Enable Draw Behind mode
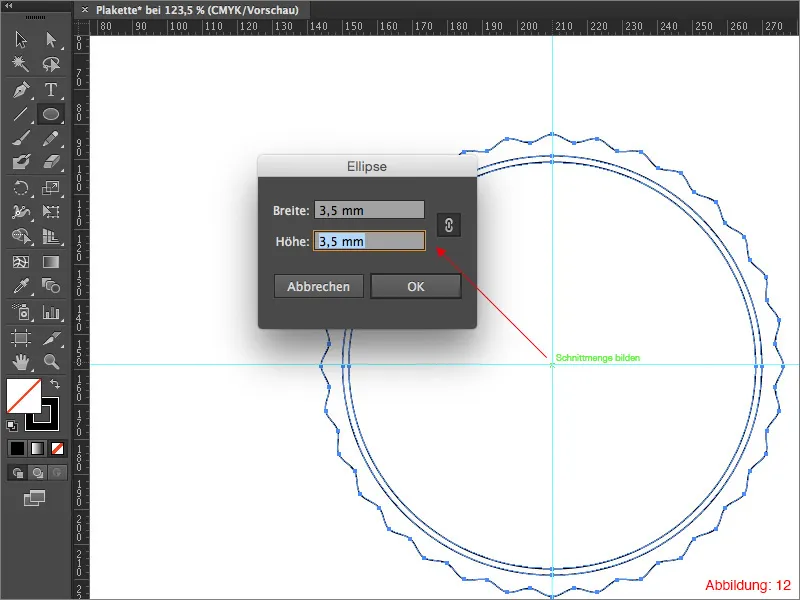 37,473
